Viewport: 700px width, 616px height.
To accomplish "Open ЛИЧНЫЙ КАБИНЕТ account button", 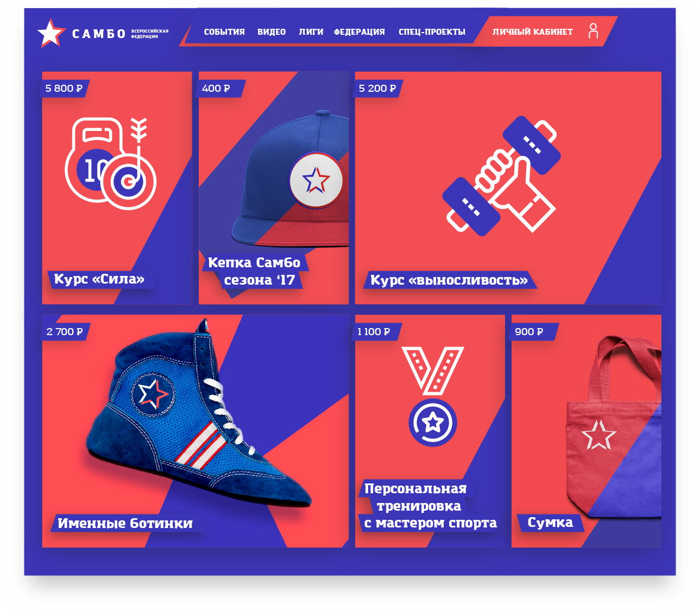I will point(533,32).
